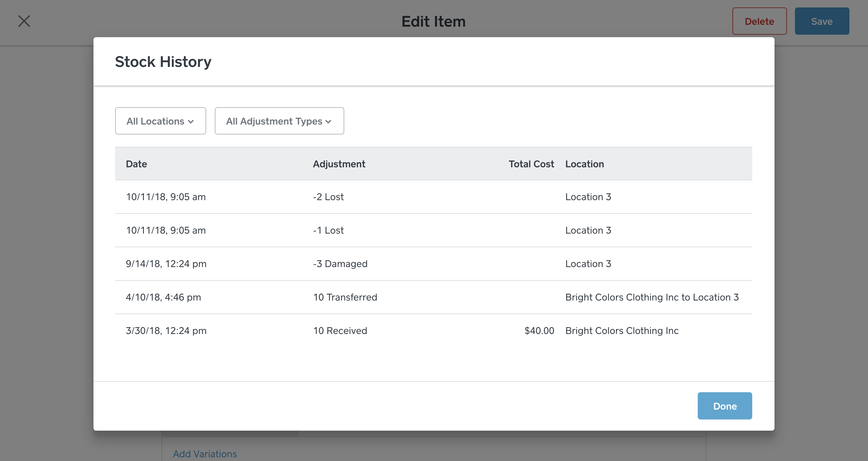
Task: Click the Date column header
Action: pos(136,164)
